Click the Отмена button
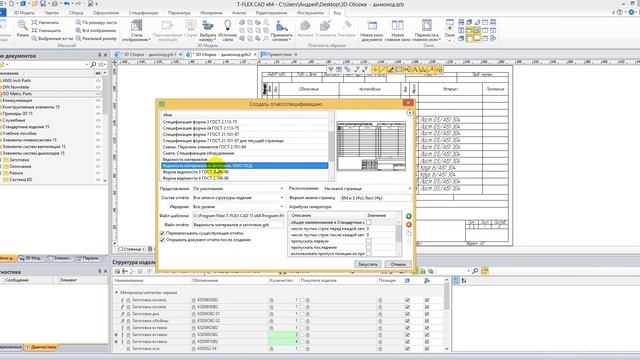 tap(398, 264)
